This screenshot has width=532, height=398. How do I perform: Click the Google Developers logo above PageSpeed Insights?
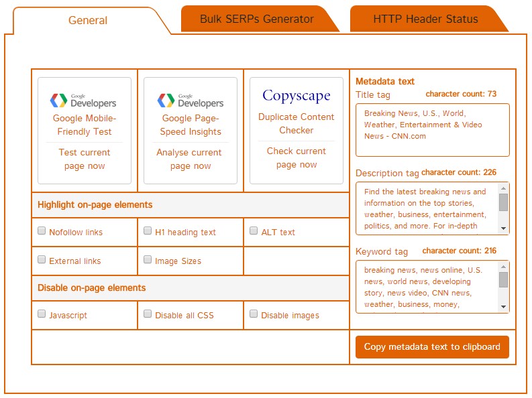pos(191,101)
